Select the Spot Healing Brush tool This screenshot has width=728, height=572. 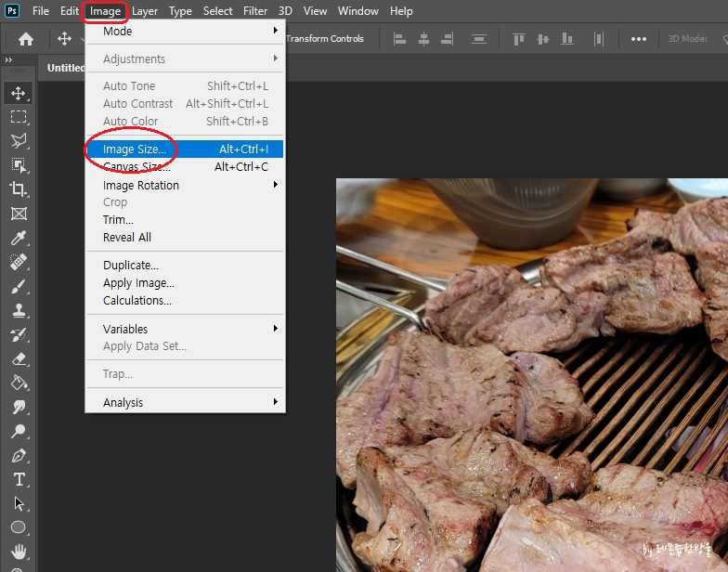pyautogui.click(x=19, y=262)
